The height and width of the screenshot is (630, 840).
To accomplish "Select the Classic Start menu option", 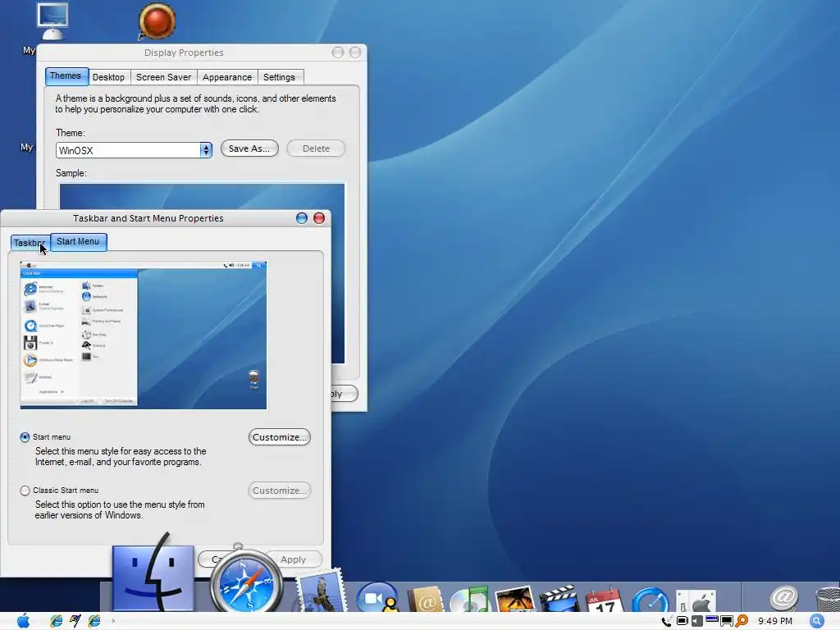I will [x=25, y=491].
